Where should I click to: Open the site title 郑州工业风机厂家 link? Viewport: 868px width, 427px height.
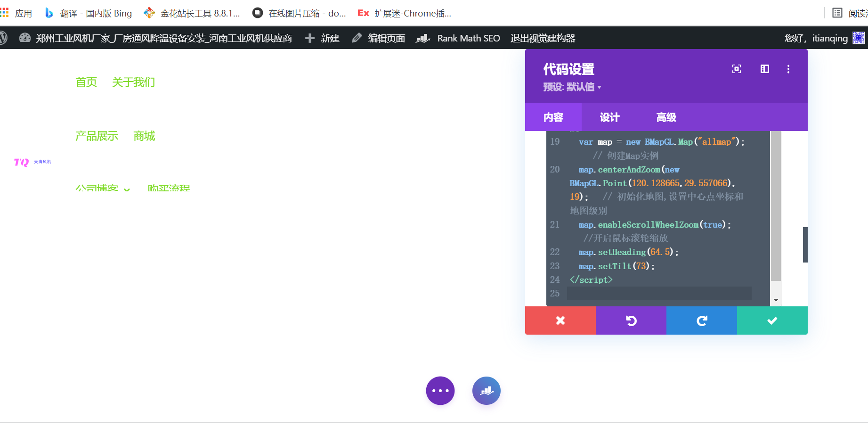[164, 38]
